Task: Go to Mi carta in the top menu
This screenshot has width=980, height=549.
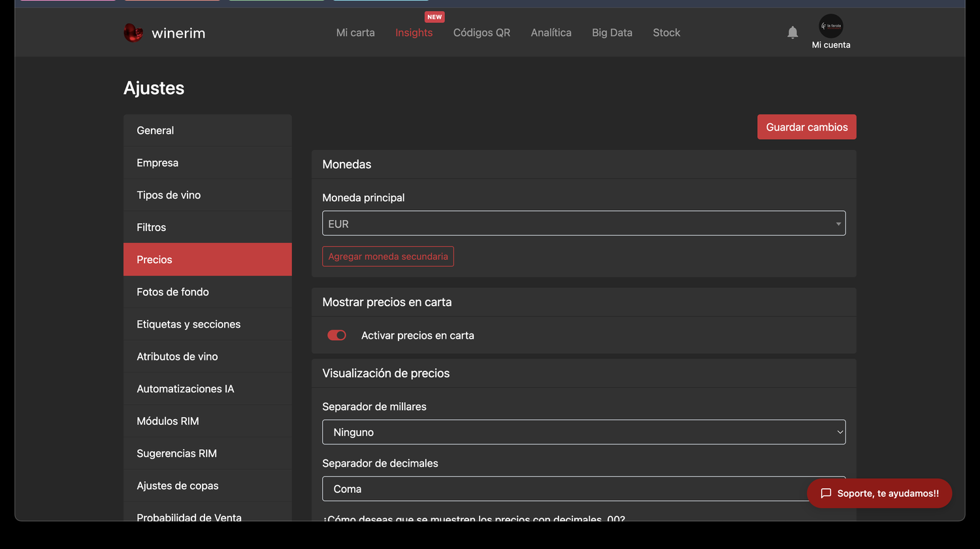Action: 355,33
